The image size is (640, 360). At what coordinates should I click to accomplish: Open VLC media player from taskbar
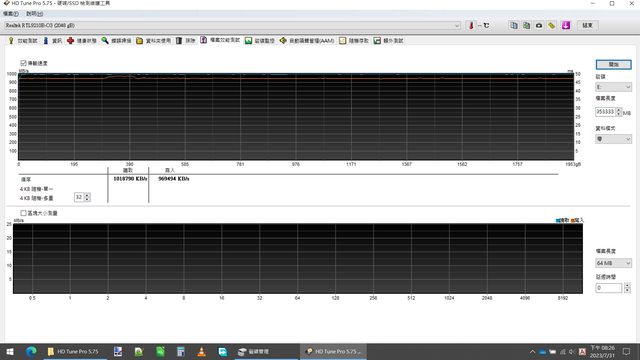[201, 351]
